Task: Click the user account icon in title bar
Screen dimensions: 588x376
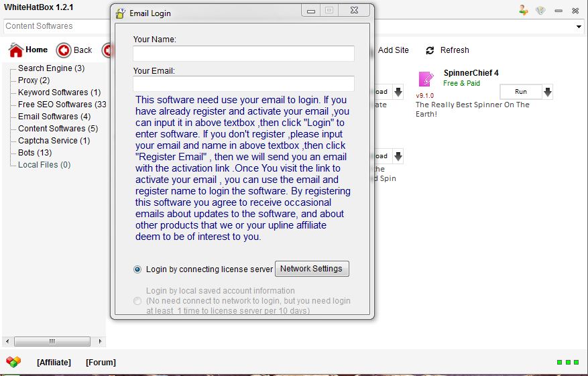Action: point(523,10)
